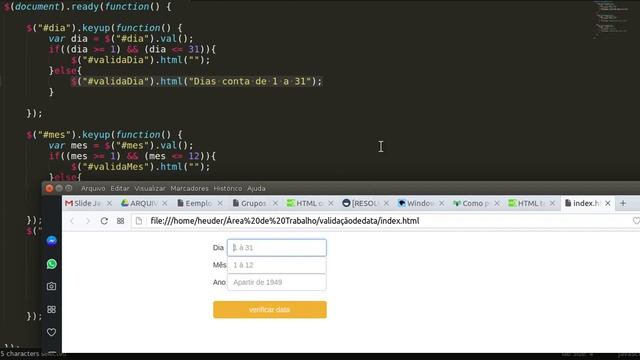Open WhatsApp in the browser sidebar
This screenshot has width=640, height=360.
51,264
